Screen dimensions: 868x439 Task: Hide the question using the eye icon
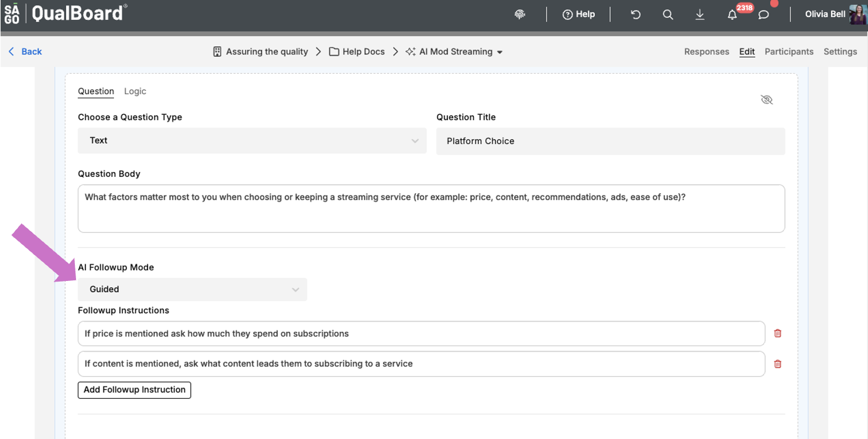click(x=767, y=100)
